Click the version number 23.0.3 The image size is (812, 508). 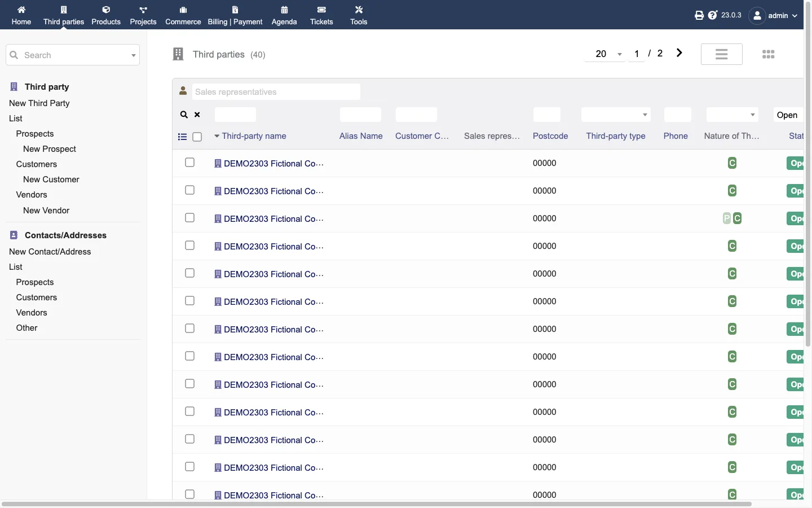coord(731,15)
